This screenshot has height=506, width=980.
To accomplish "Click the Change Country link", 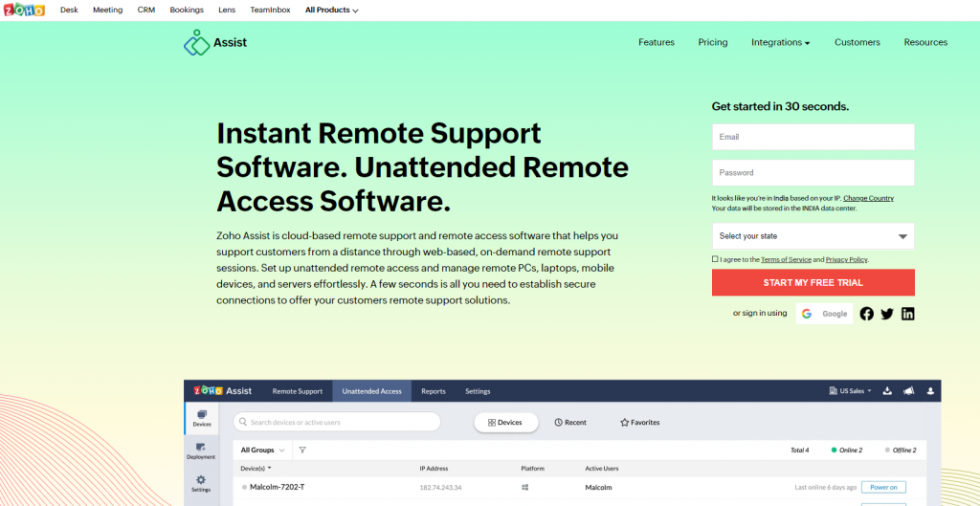I will 868,198.
